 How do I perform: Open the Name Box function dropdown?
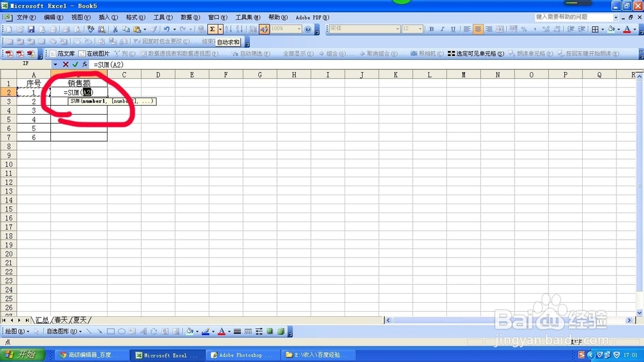55,64
